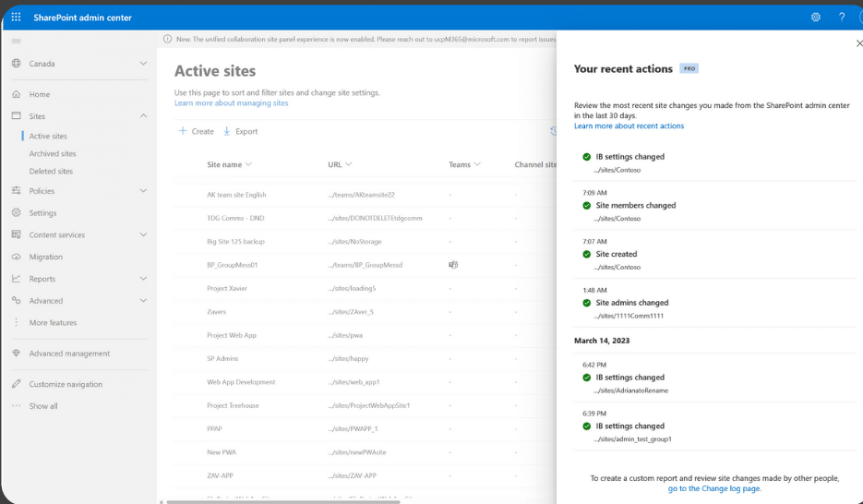Screen dimensions: 863x504
Task: Click the Advanced management diamond icon
Action: pos(16,354)
